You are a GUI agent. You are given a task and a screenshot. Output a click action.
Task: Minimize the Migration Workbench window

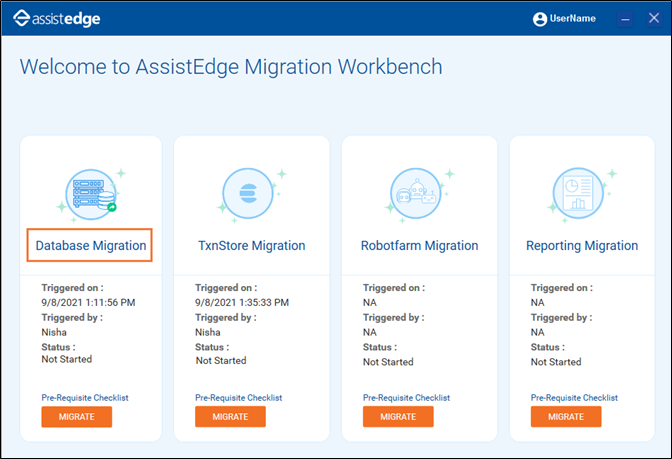tap(625, 19)
